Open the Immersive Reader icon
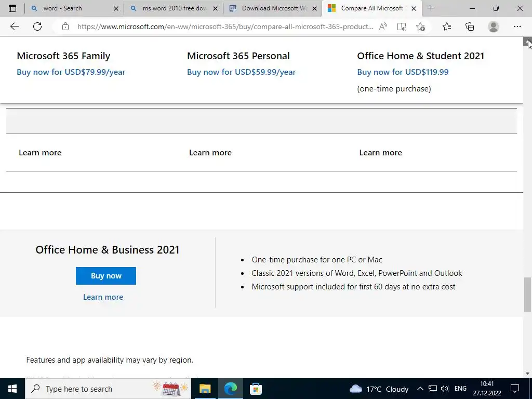Image resolution: width=532 pixels, height=399 pixels. coord(402,26)
